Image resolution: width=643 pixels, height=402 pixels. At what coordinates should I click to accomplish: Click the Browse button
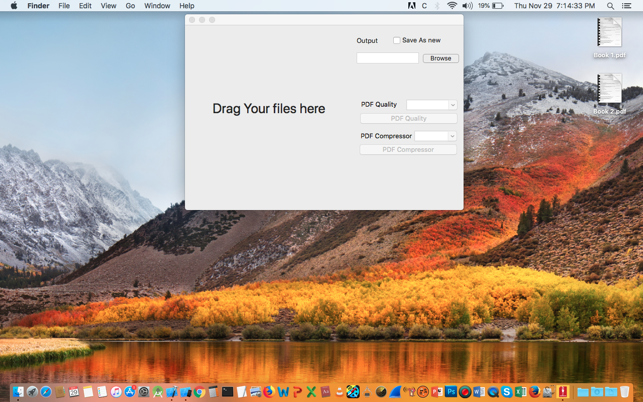pos(441,58)
